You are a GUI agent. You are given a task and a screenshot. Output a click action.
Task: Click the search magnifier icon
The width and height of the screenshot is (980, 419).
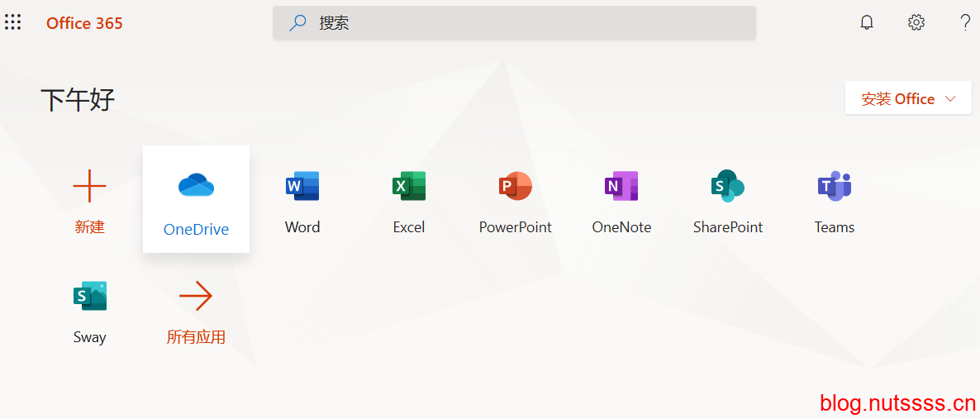[x=297, y=23]
